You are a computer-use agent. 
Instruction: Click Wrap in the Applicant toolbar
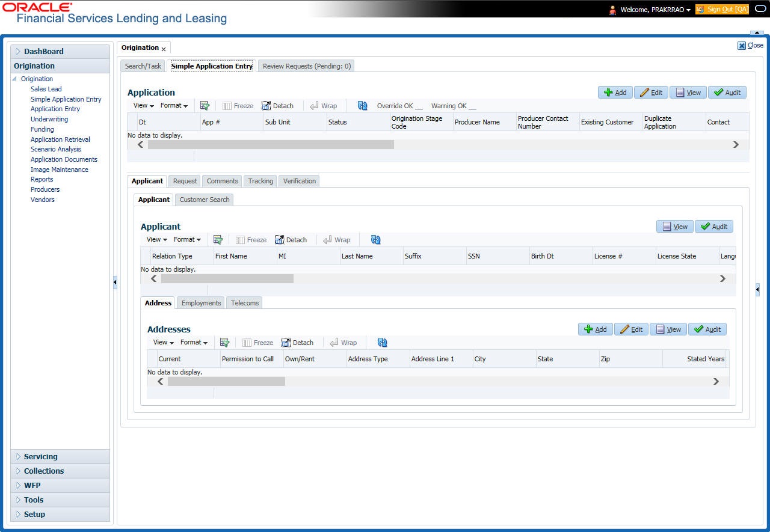coord(336,240)
